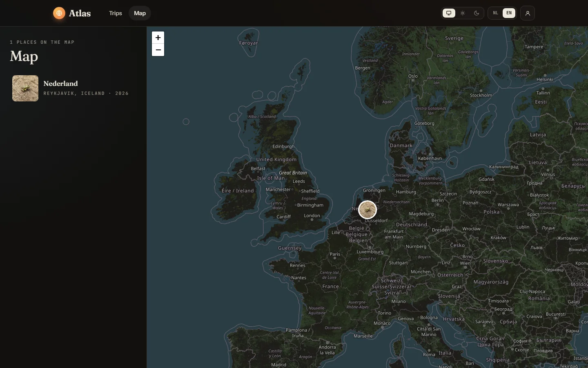Zoom in on the map

[x=158, y=38]
